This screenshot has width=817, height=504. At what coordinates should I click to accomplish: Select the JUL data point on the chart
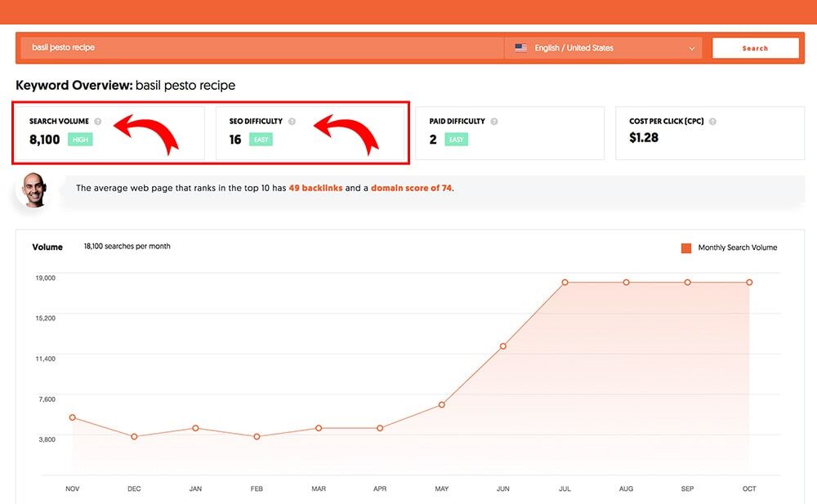pyautogui.click(x=565, y=283)
